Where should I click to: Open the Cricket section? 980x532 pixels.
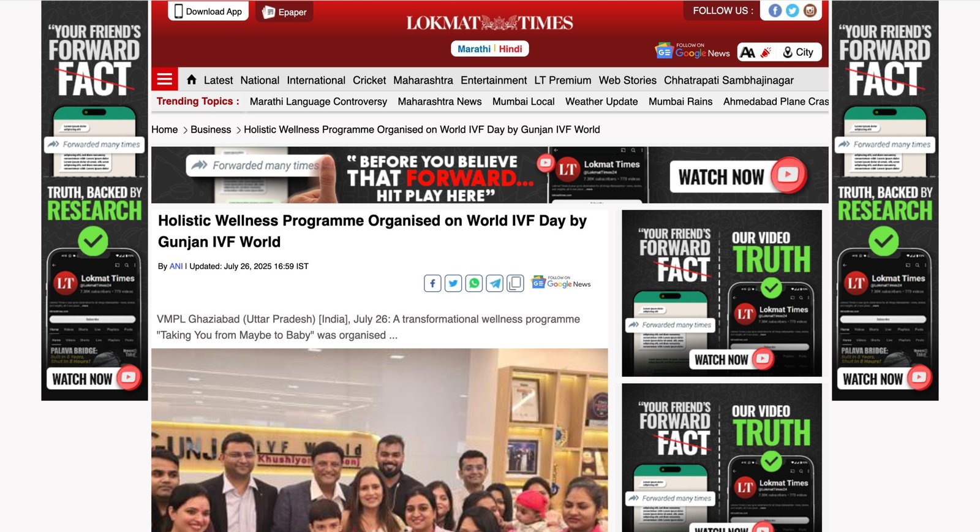[x=369, y=80]
